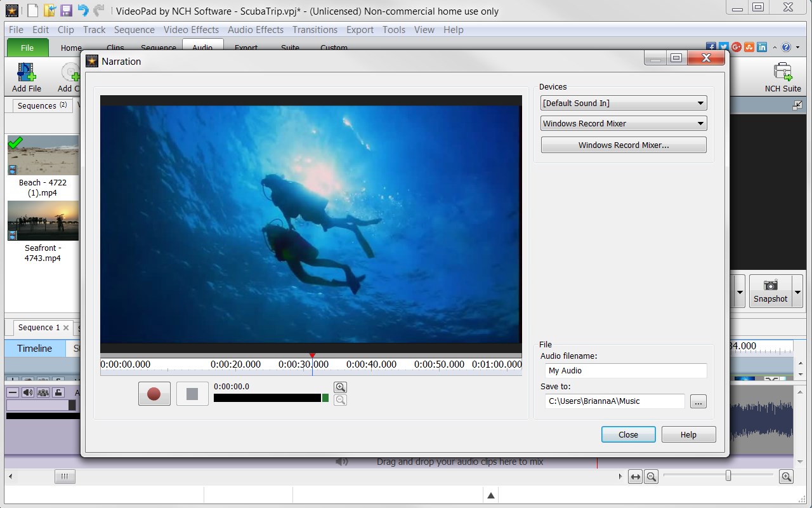Toggle the audio track lock icon
Viewport: 812px width, 508px height.
click(58, 392)
